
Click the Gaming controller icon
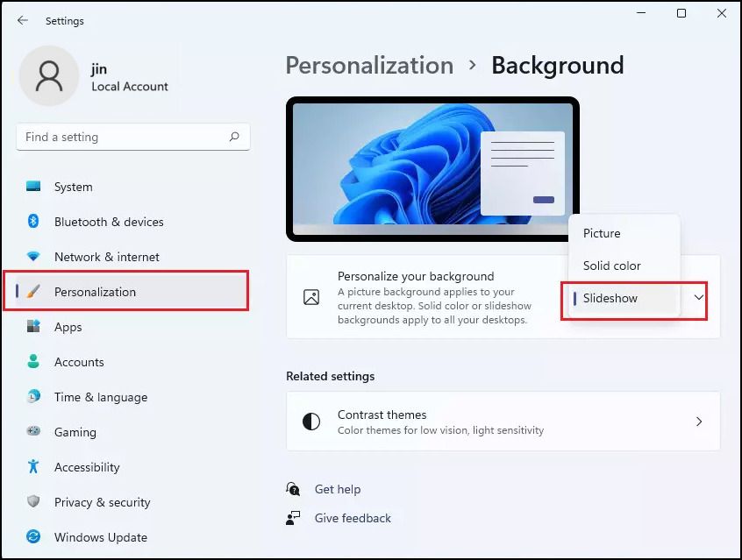pyautogui.click(x=33, y=431)
